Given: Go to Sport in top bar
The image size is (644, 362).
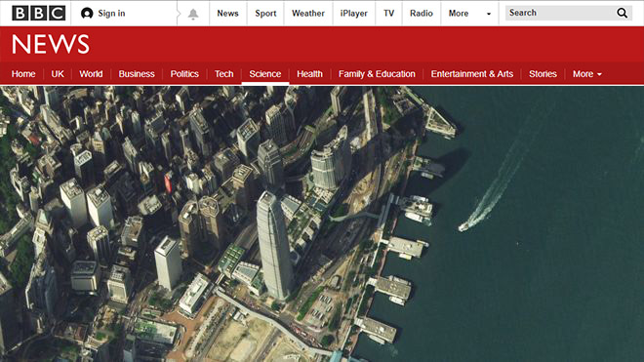Looking at the screenshot, I should (265, 13).
